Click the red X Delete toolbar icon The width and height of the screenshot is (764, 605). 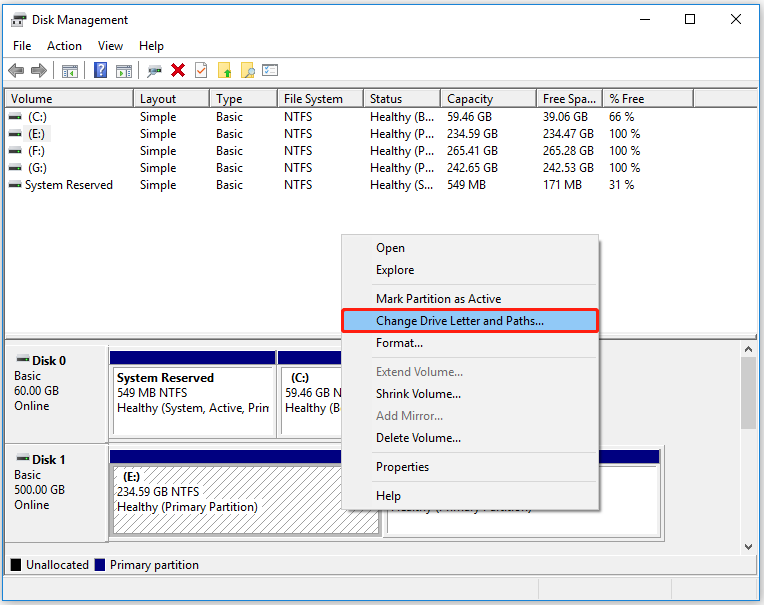178,70
